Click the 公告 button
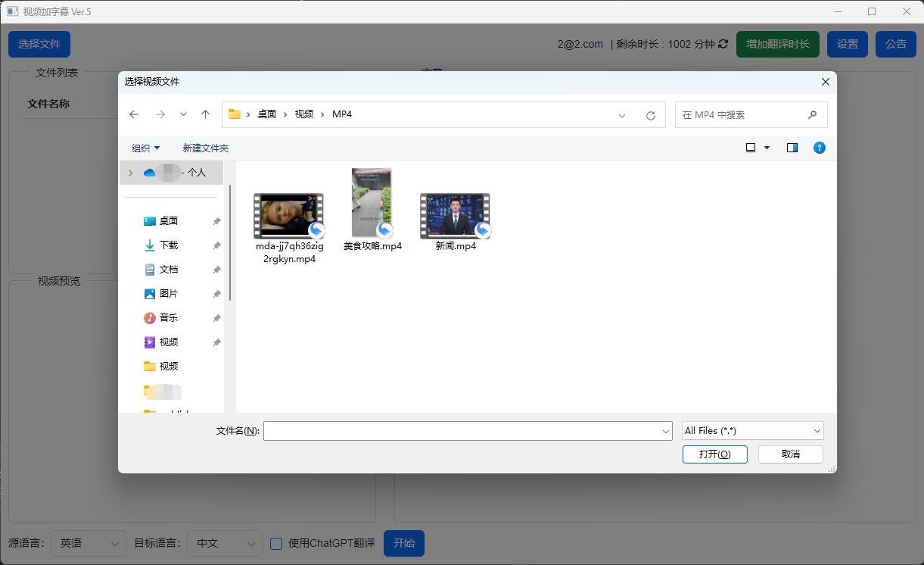The width and height of the screenshot is (924, 565). click(895, 44)
